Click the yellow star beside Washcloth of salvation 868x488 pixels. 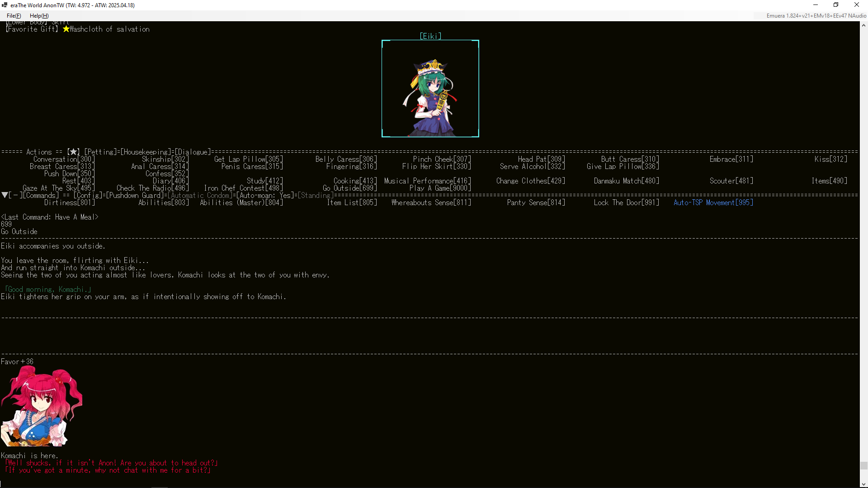pos(66,29)
